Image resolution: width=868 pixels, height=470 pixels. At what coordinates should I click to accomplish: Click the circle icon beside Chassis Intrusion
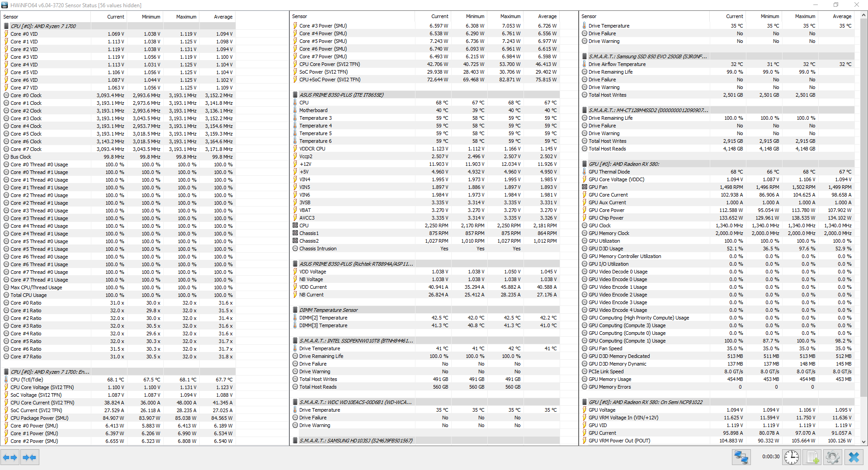295,249
